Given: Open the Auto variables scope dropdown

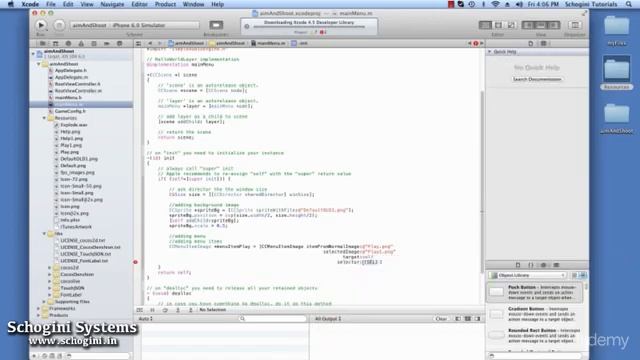Looking at the screenshot, I should (146, 319).
